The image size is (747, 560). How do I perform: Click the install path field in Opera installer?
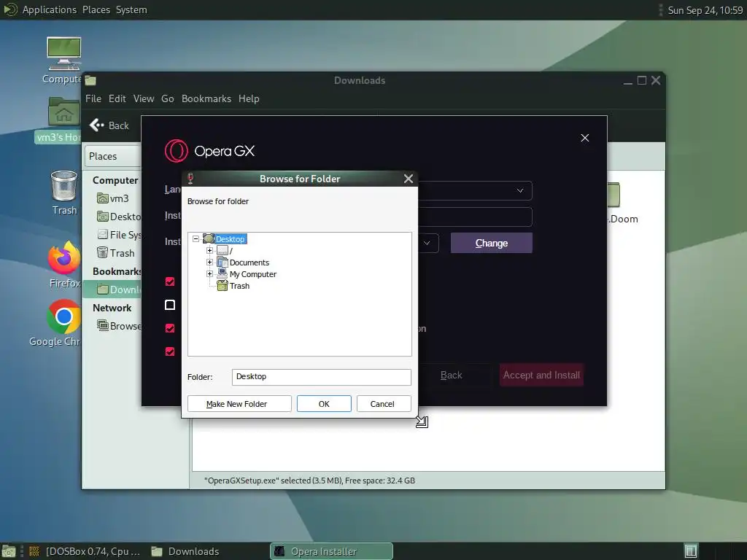click(x=475, y=217)
